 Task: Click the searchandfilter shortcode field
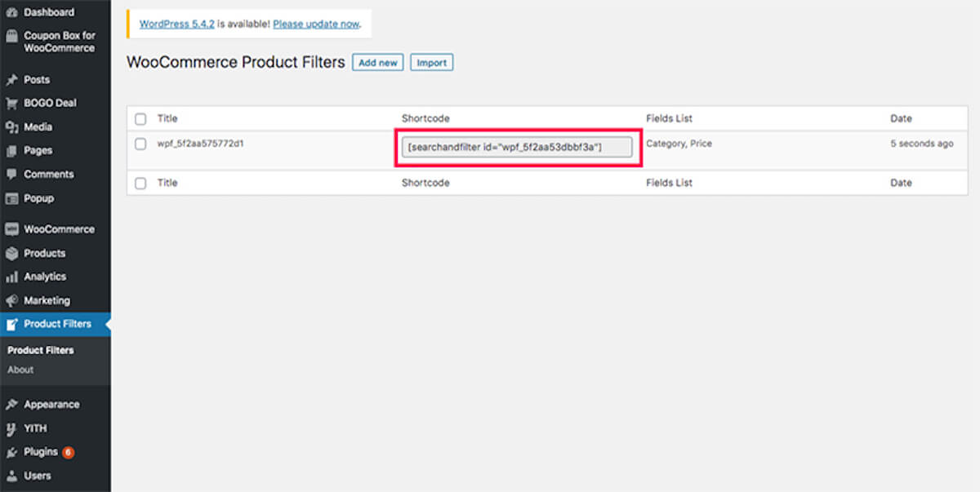[x=517, y=147]
